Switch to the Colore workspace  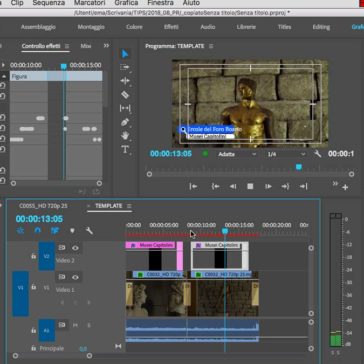point(134,27)
